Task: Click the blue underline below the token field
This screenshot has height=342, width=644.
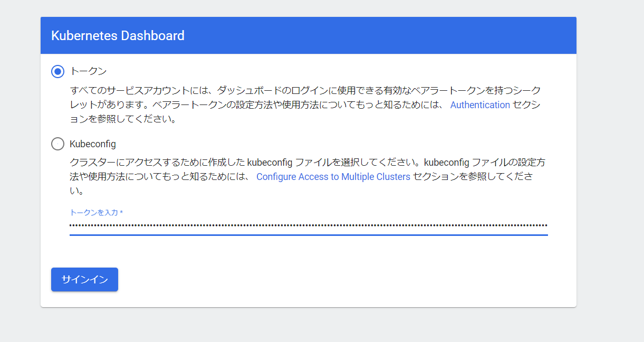Action: pyautogui.click(x=308, y=235)
